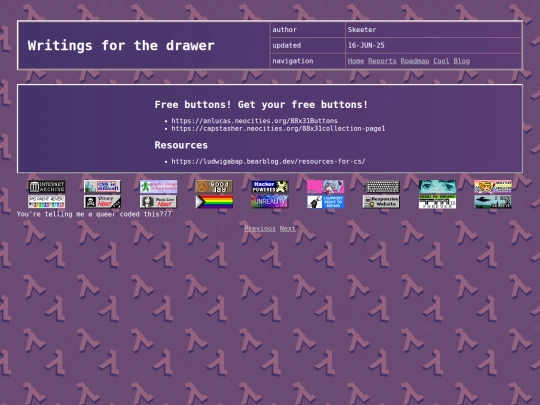This screenshot has height=405, width=540.
Task: Open the Blog navigation link
Action: [461, 61]
